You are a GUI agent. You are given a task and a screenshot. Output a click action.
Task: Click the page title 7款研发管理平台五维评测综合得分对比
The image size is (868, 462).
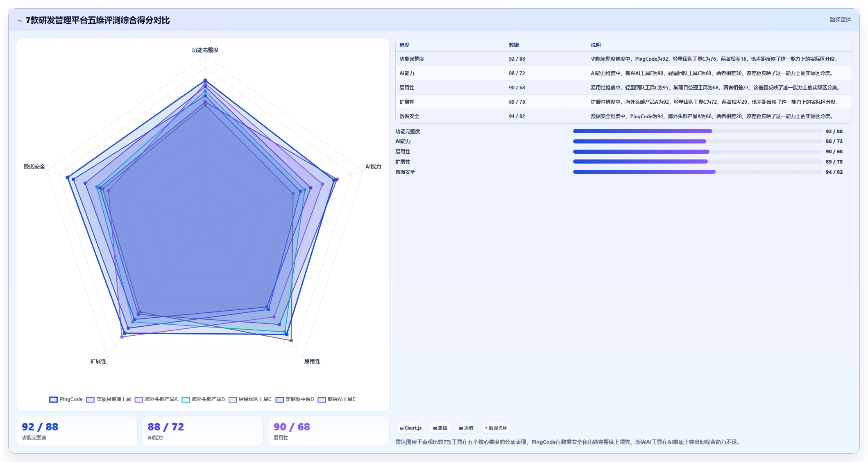(x=97, y=20)
